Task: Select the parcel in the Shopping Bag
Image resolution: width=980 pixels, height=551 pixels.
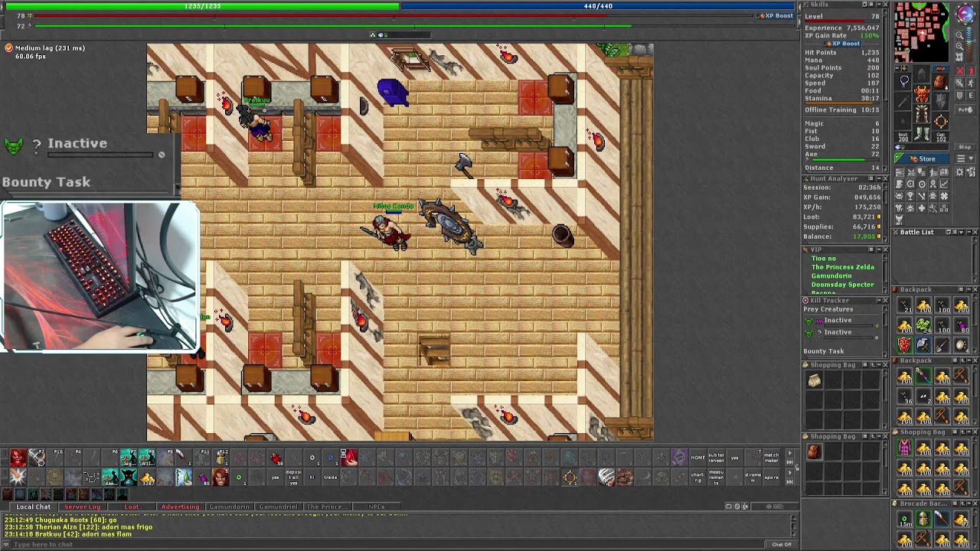Action: pyautogui.click(x=815, y=380)
